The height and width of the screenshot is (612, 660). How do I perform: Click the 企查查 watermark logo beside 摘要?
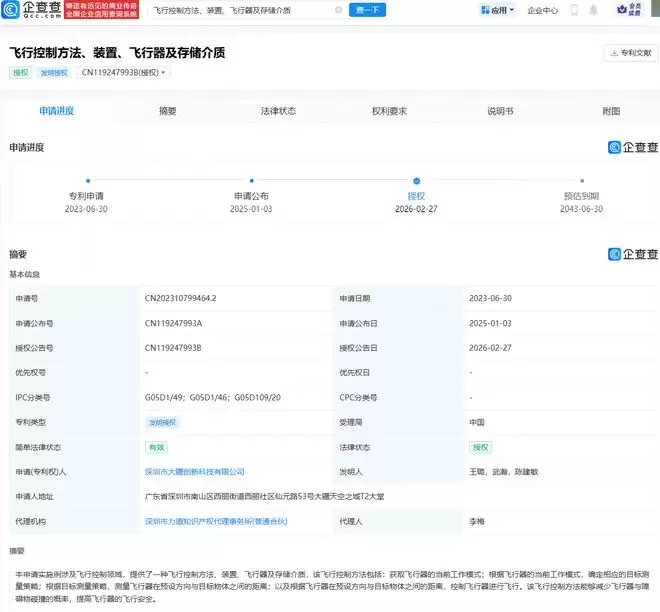[632, 254]
